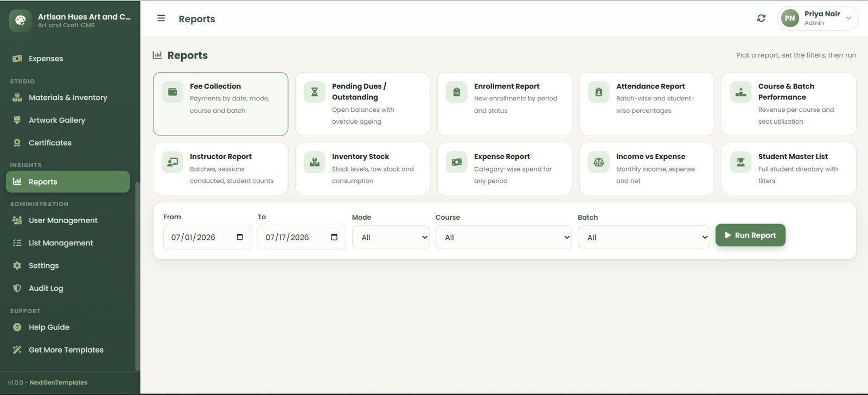Click the User Management people icon
This screenshot has height=395, width=868.
click(17, 220)
